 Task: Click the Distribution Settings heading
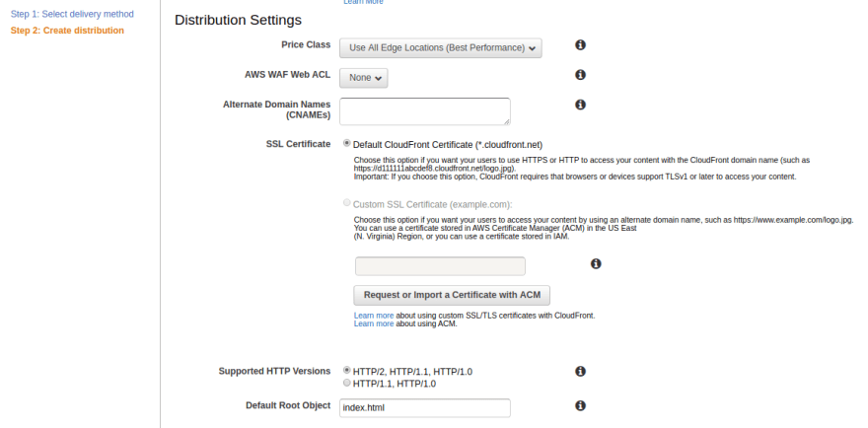click(x=238, y=20)
